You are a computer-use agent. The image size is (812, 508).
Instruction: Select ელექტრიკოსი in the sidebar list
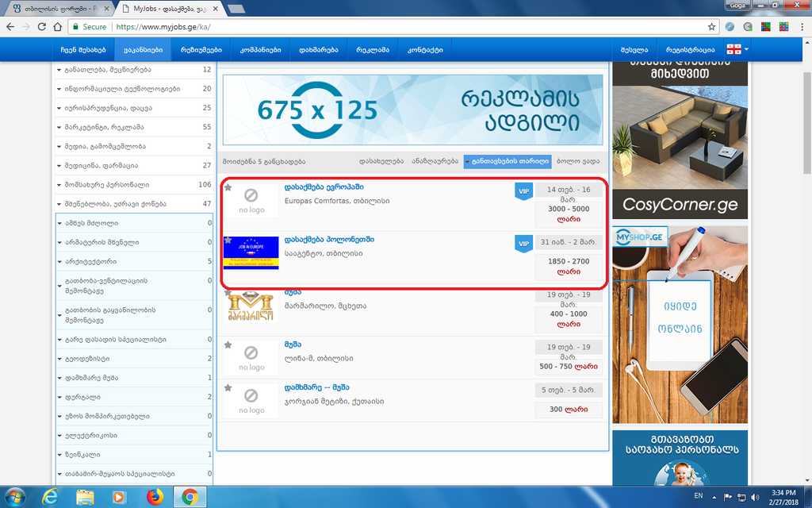point(91,436)
